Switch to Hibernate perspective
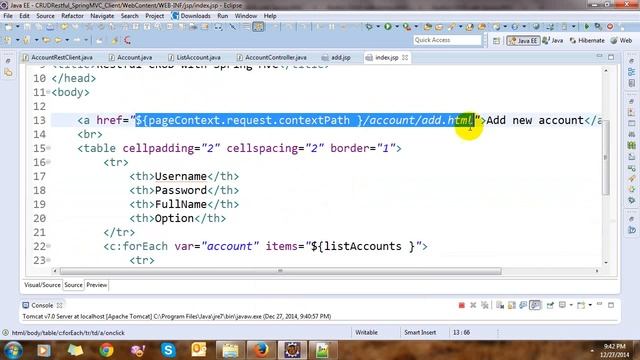Viewport: 640px width, 360px height. coord(587,40)
